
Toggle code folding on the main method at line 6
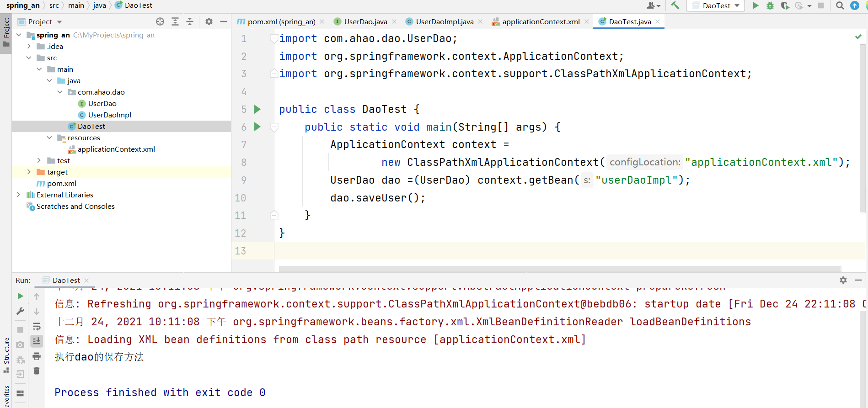tap(274, 127)
